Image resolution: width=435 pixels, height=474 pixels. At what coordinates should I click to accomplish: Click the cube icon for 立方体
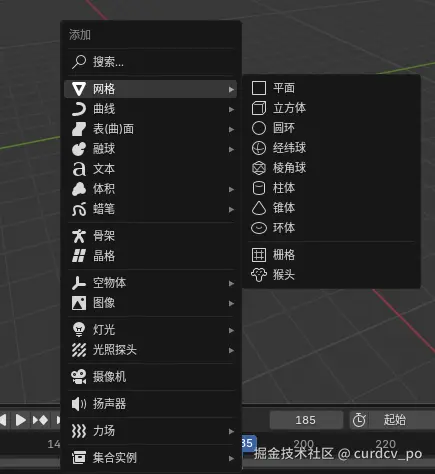(x=259, y=108)
